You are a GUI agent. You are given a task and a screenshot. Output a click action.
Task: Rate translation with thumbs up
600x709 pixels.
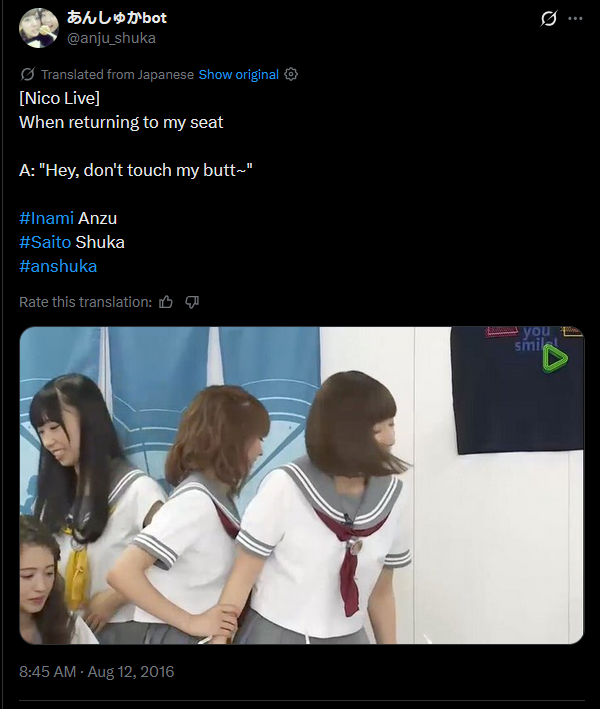166,302
